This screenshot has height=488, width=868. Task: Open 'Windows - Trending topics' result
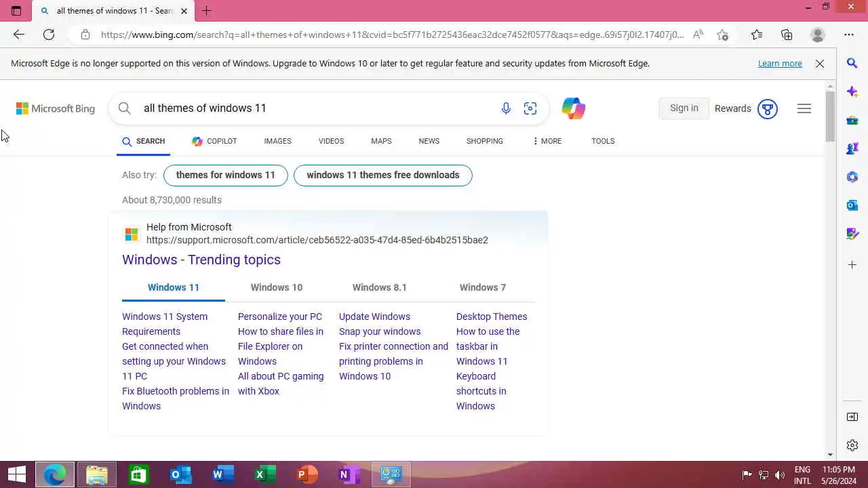point(201,260)
